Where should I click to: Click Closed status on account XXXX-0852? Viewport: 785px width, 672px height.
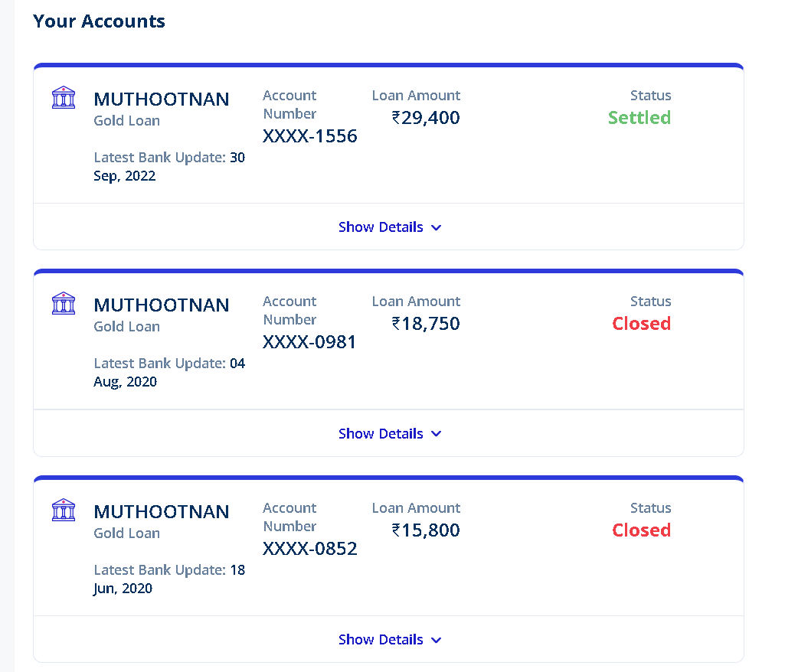641,530
